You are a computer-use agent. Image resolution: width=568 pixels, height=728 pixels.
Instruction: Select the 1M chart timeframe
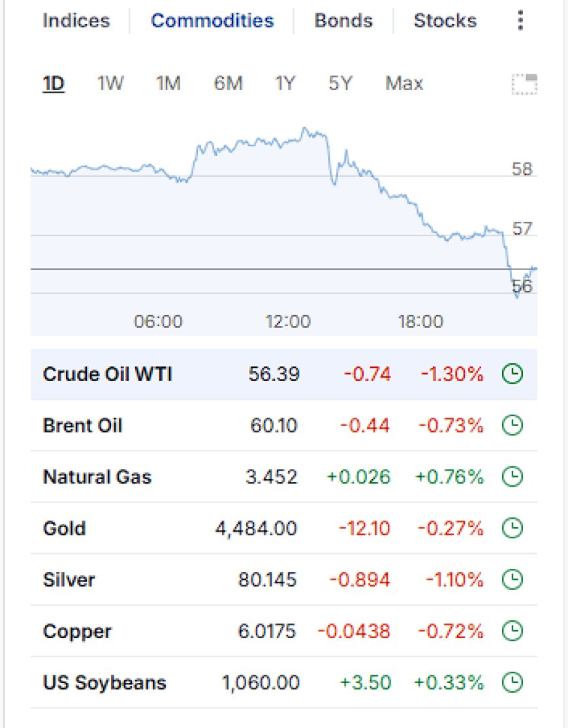click(168, 83)
